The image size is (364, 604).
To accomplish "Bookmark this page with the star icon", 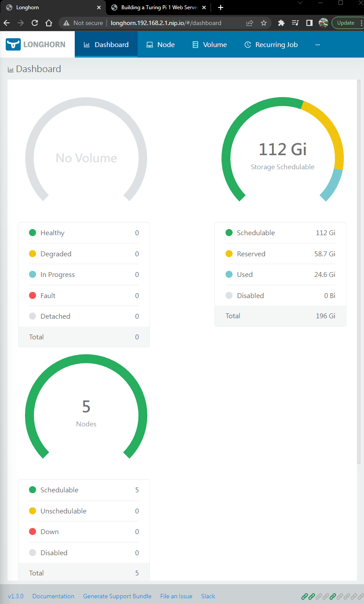I will pyautogui.click(x=264, y=23).
